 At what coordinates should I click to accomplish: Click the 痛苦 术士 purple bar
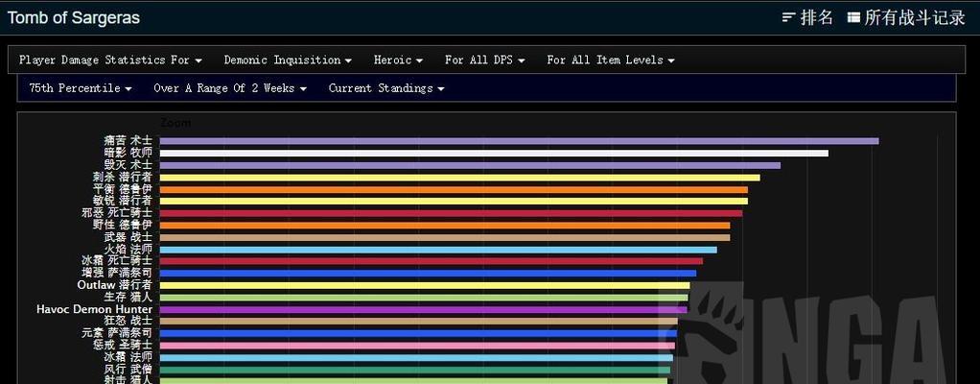coord(519,141)
